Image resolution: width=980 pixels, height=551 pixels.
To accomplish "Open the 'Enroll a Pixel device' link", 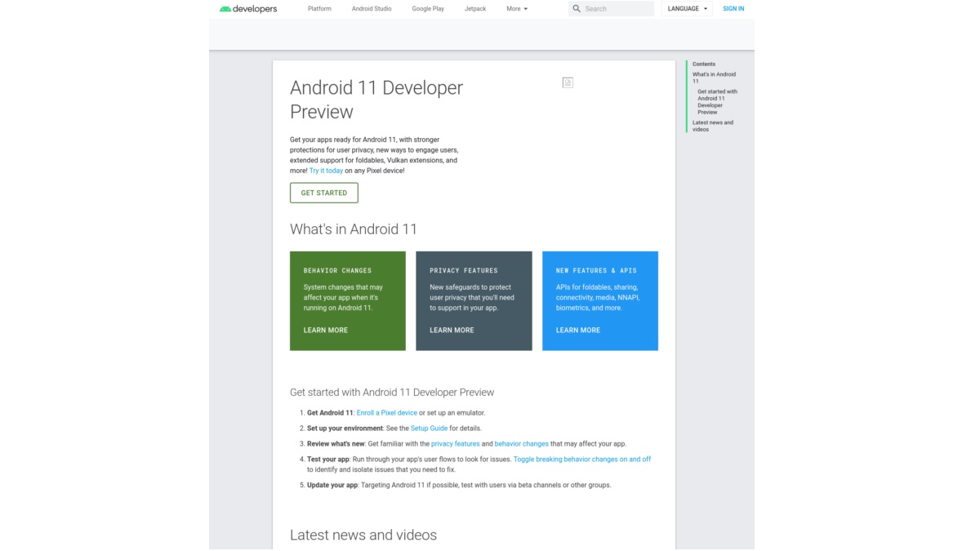I will coord(386,413).
